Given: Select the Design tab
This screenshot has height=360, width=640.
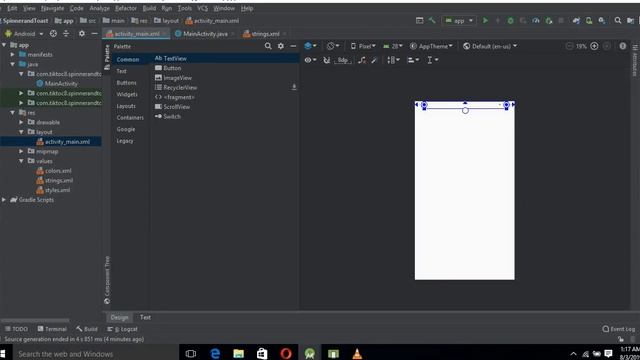Looking at the screenshot, I should tap(119, 317).
